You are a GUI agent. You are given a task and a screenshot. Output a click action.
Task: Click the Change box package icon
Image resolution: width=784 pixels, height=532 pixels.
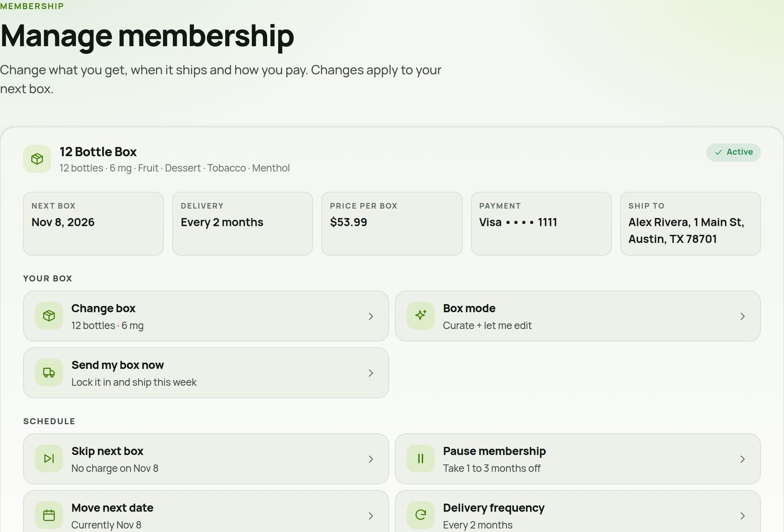[49, 316]
